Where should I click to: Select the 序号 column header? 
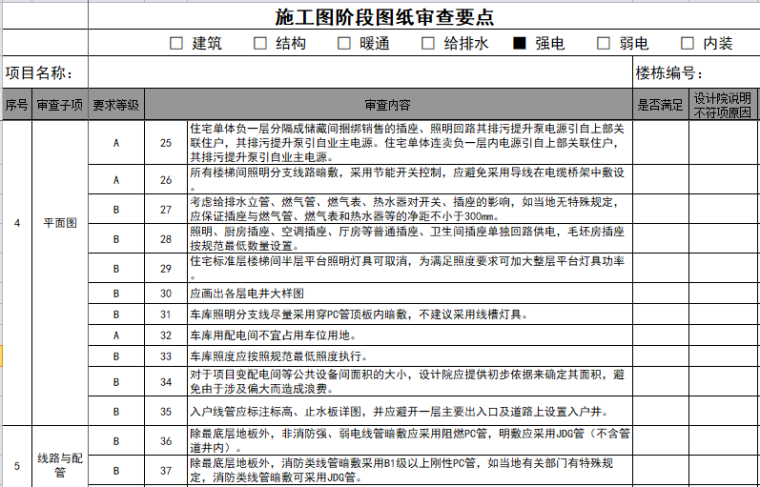(17, 104)
